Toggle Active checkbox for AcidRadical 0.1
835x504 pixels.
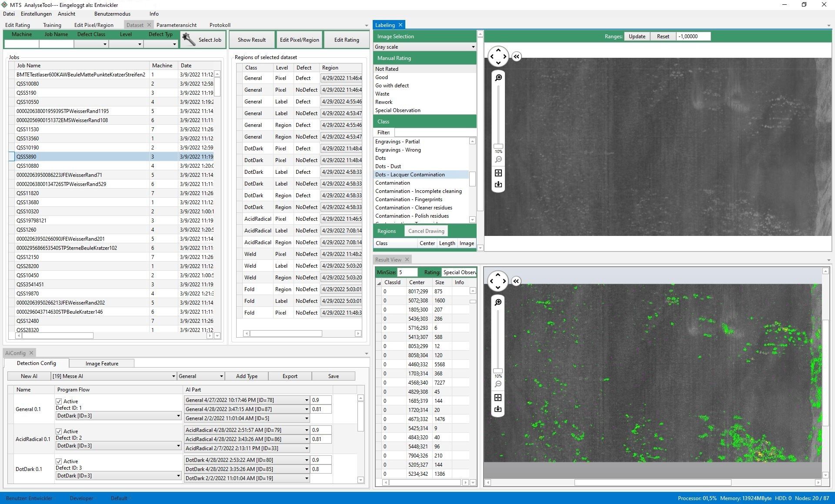click(x=59, y=431)
